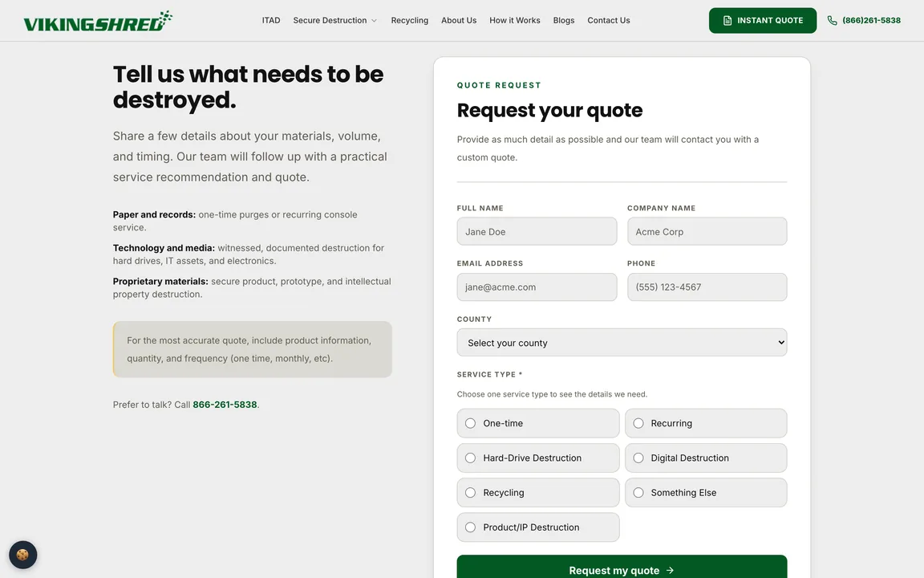Open How it Works page
The image size is (924, 578).
tap(514, 20)
